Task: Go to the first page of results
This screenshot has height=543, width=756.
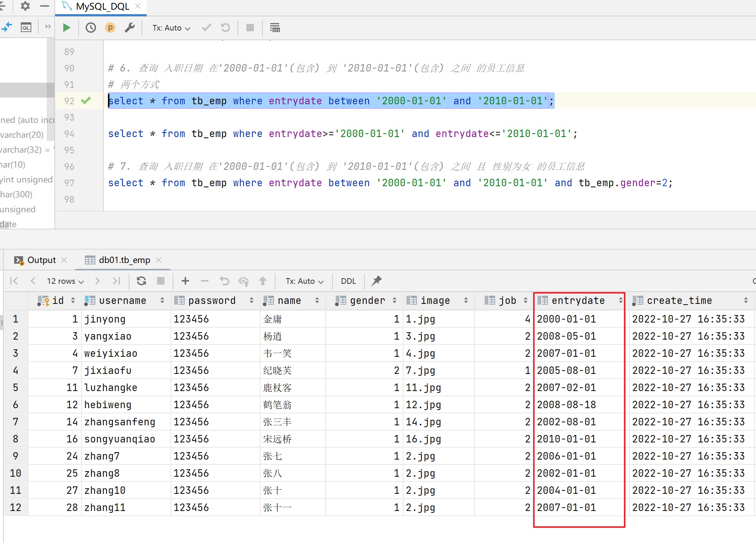Action: coord(14,281)
